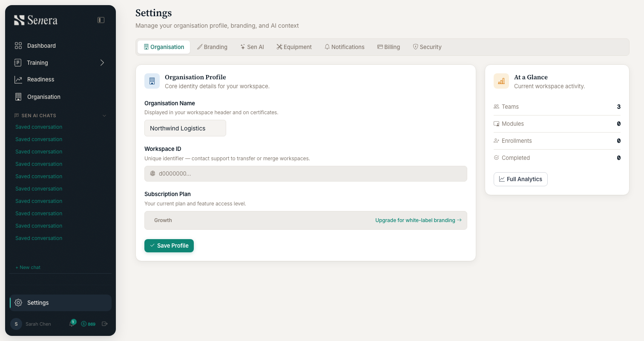This screenshot has height=341, width=644.
Task: Click the Teams row count
Action: 619,107
